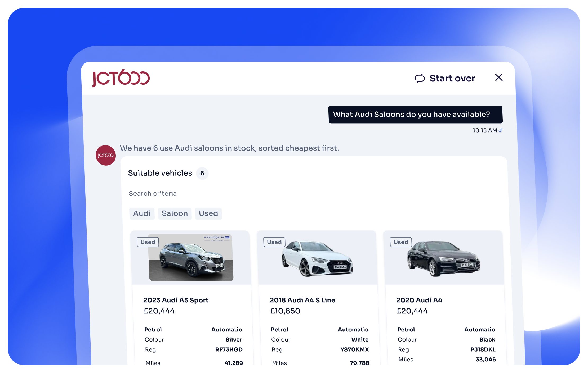
Task: Select the user message about Audi Saloons
Action: 415,115
